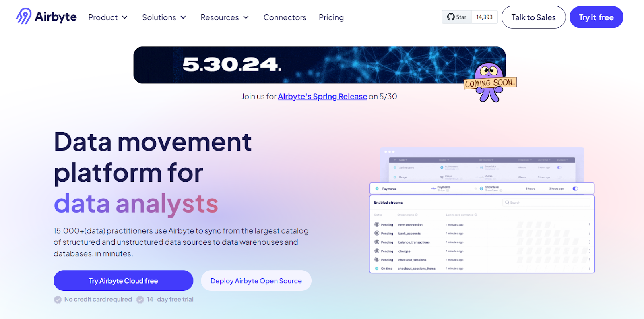Click the info icon next to Last record commited
This screenshot has width=644, height=319.
475,215
